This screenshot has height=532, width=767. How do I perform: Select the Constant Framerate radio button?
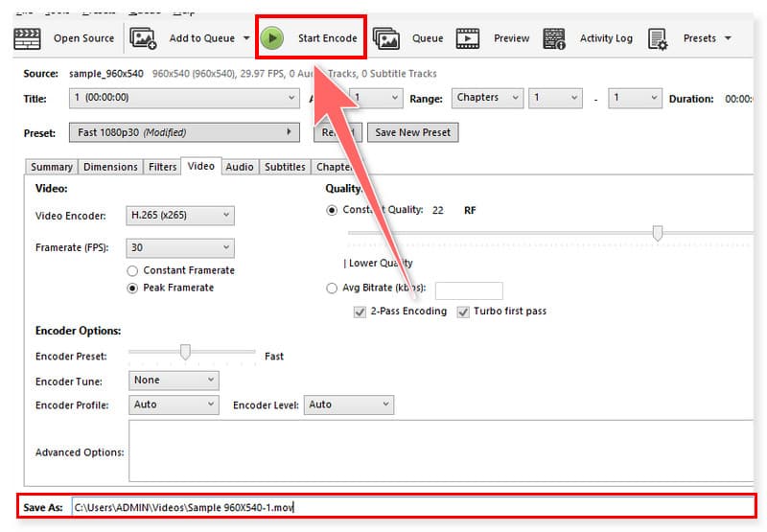pyautogui.click(x=133, y=270)
